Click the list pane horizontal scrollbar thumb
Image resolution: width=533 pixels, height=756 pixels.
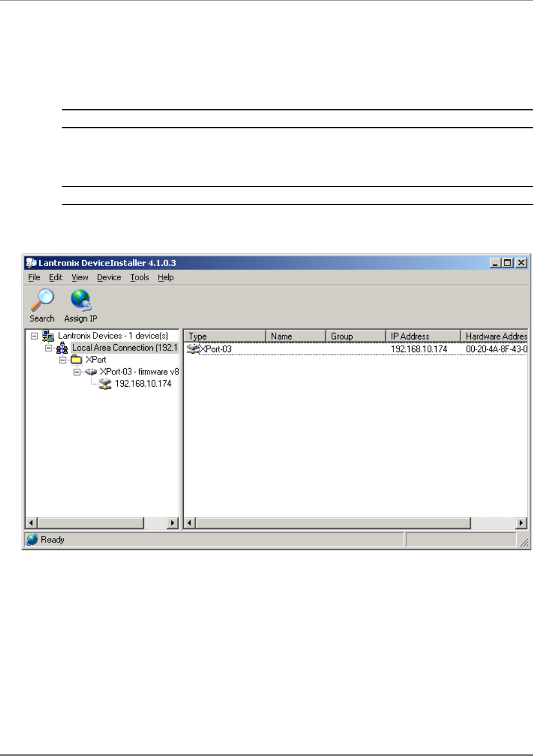click(333, 523)
